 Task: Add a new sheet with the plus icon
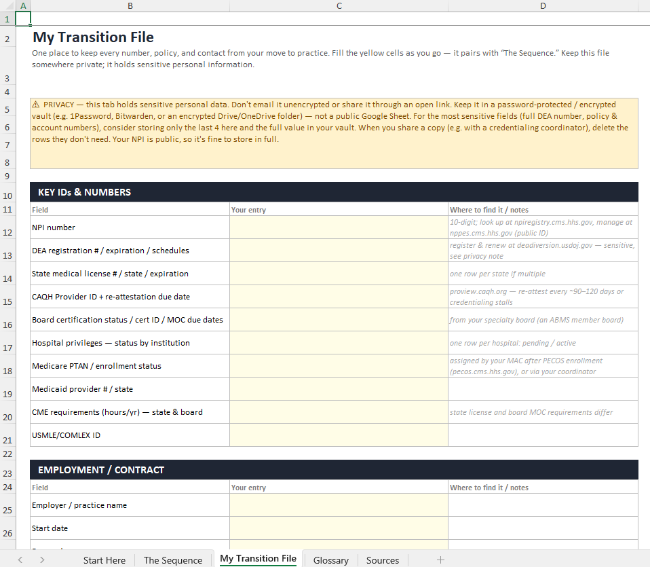coord(440,560)
